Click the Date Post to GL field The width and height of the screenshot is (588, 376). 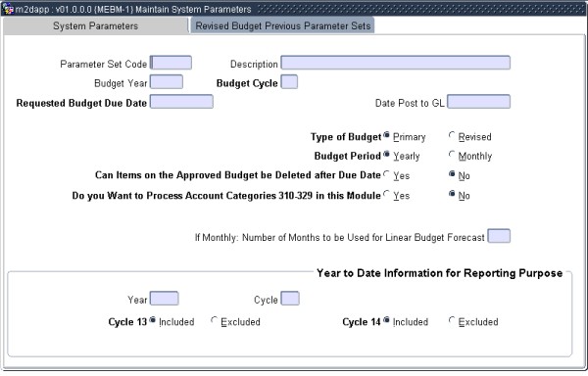pos(479,102)
